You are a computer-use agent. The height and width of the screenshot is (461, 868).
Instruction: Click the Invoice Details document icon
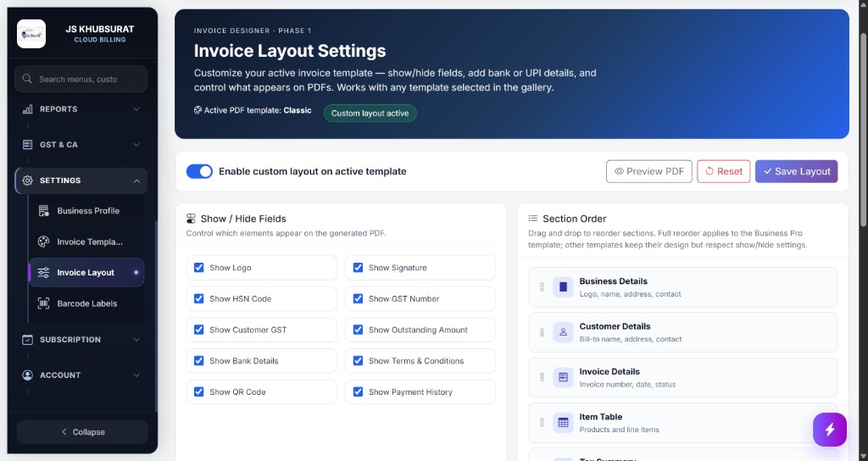(x=563, y=377)
